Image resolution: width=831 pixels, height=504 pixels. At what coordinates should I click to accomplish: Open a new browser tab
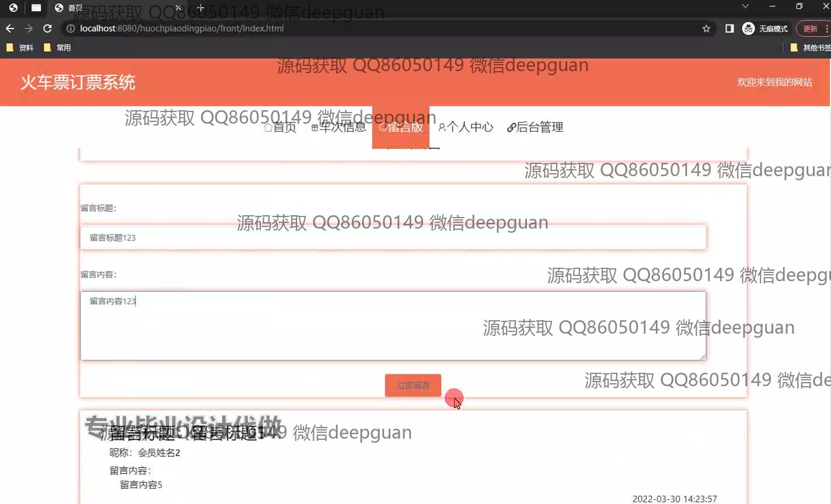pos(200,8)
